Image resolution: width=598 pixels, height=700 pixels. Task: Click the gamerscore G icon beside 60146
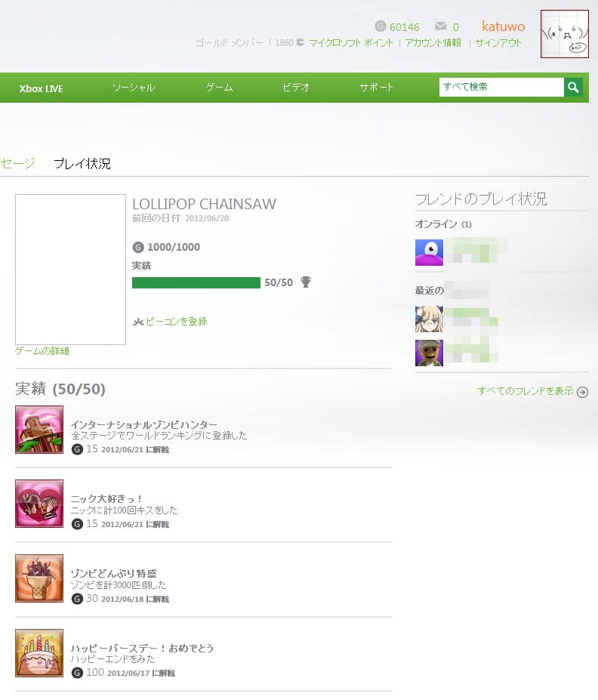[x=381, y=26]
